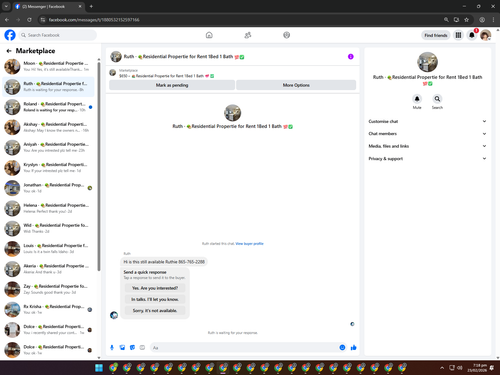This screenshot has width=500, height=375.
Task: Reload the page in browser
Action: point(29,20)
